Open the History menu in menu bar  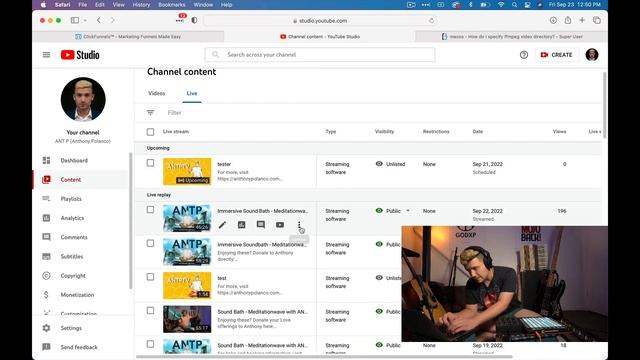click(141, 5)
